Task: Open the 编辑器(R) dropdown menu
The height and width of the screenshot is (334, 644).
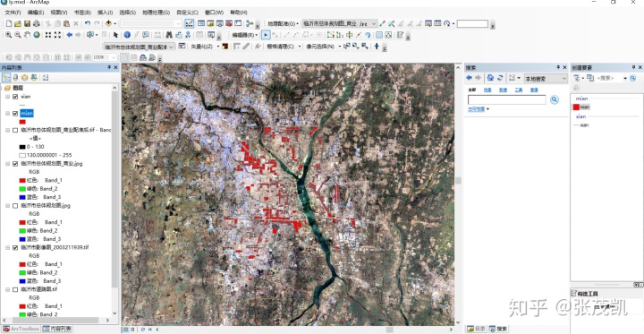Action: [245, 35]
